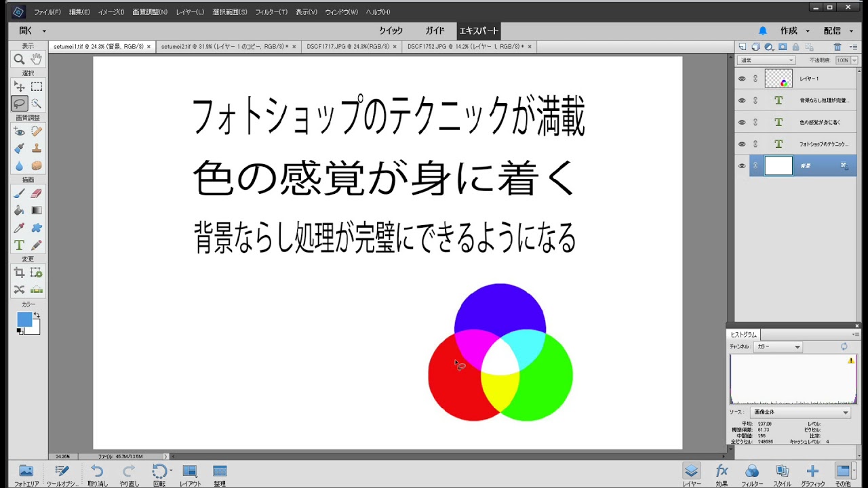Screen dimensions: 868x488
Task: Delete layer using the trash icon
Action: click(837, 47)
